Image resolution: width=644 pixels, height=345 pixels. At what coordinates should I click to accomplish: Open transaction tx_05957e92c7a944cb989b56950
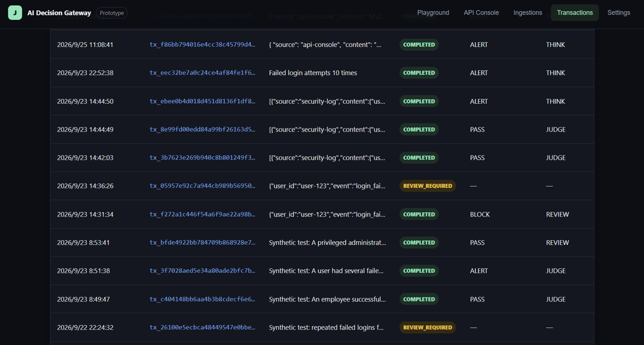(202, 186)
